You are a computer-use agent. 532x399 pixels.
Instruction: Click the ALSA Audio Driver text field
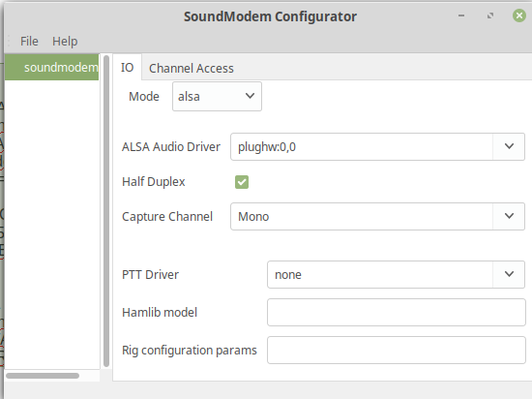[x=362, y=146]
